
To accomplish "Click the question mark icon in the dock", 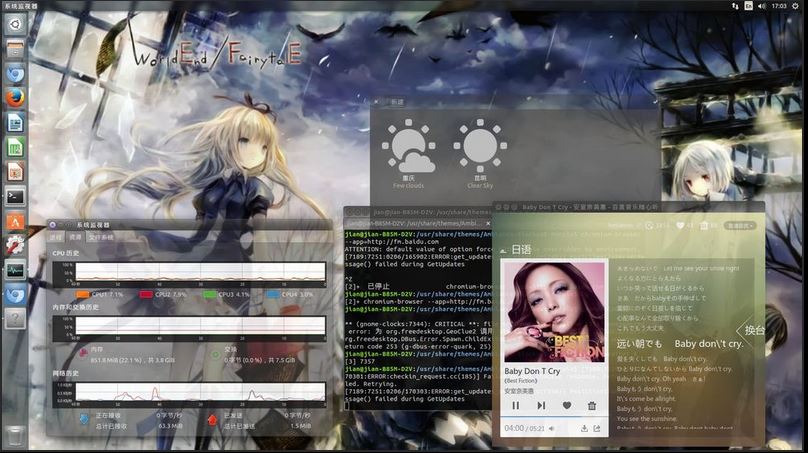I will 15,319.
